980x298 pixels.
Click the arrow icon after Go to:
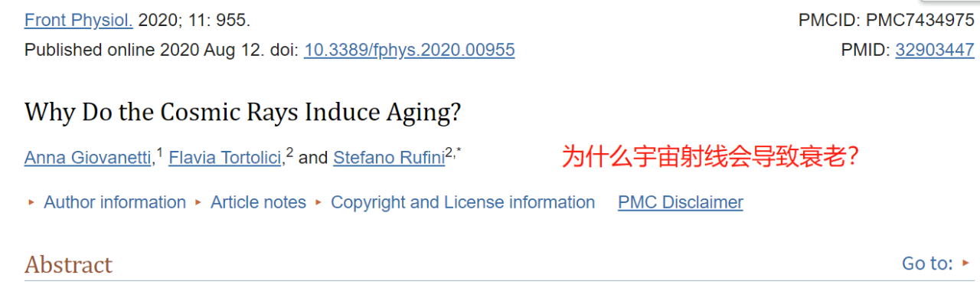pyautogui.click(x=966, y=264)
